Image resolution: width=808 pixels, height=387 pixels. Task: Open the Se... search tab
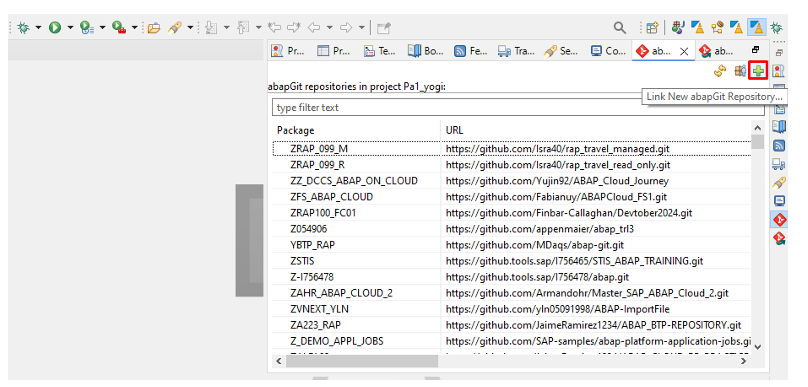point(562,51)
